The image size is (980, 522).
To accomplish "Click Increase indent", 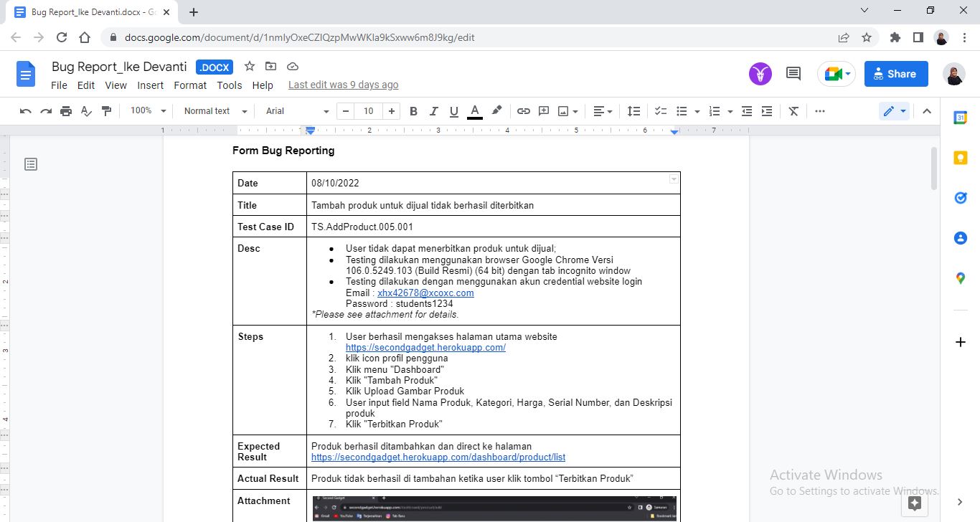I will tap(767, 111).
